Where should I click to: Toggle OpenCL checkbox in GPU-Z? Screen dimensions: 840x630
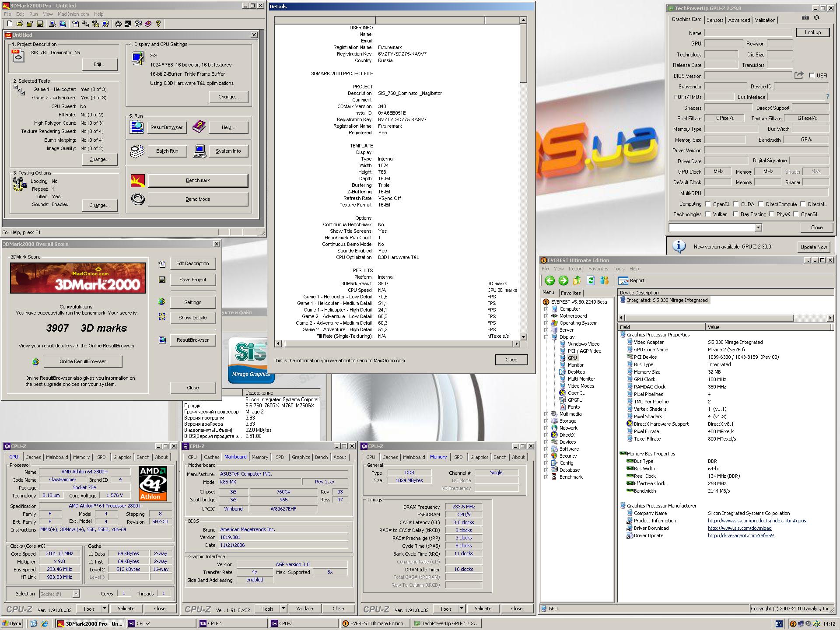pos(708,204)
